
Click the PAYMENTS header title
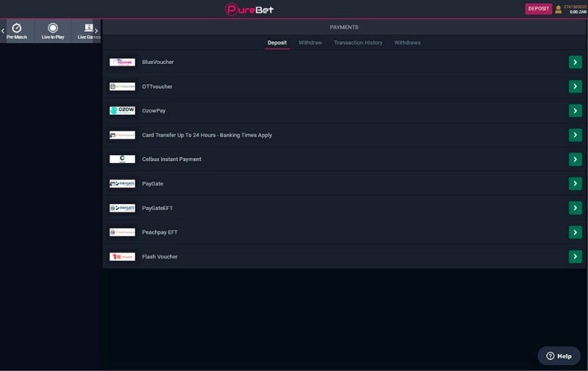click(x=344, y=27)
